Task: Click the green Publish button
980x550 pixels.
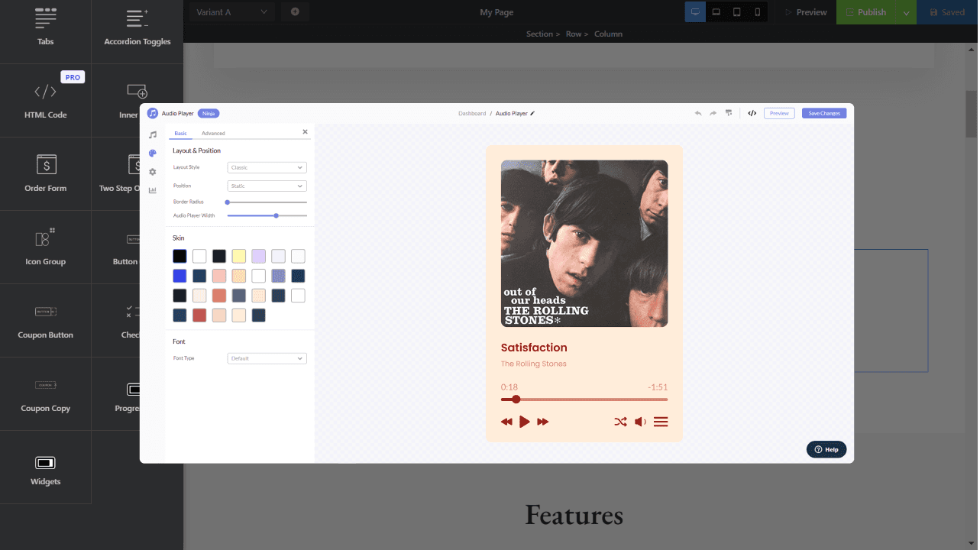Action: point(866,12)
